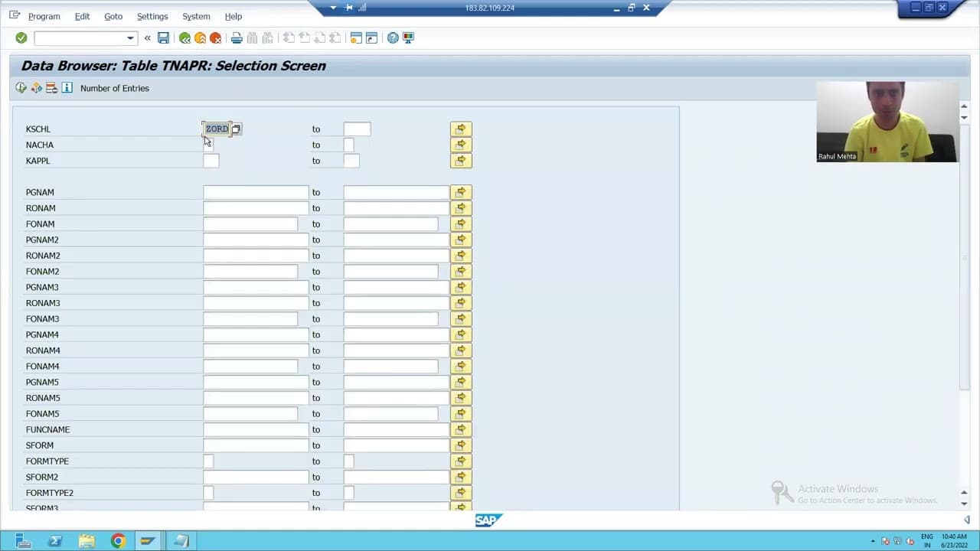The image size is (980, 551).
Task: Click the red Cancel icon
Action: 215,37
